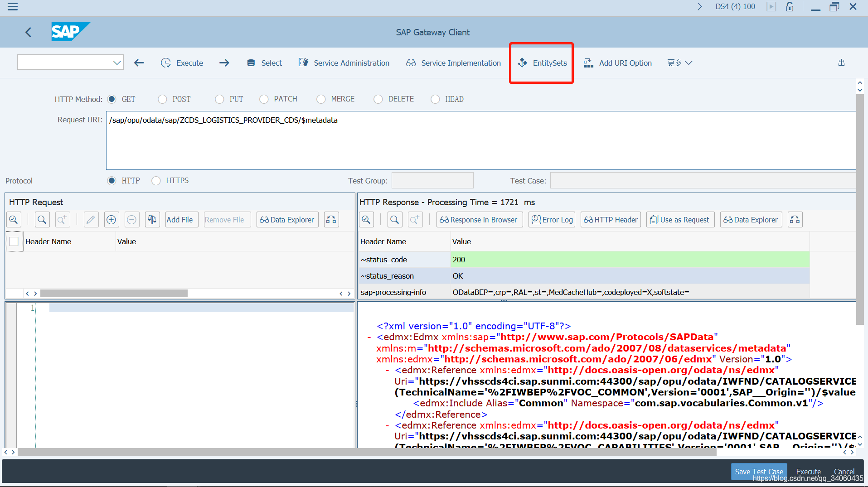Click the bottom horizontal scrollbar
Viewport: 868px width, 487px height.
coord(367,452)
